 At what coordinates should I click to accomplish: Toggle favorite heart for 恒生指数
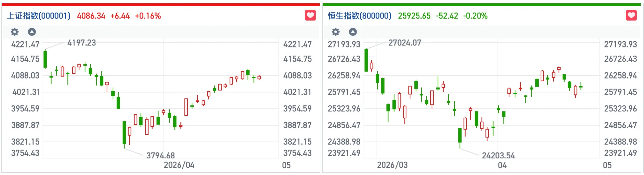pos(631,15)
